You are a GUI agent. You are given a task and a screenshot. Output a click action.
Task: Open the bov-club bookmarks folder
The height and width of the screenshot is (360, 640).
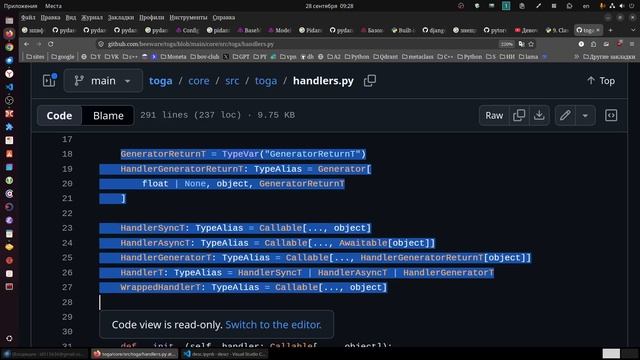tap(204, 57)
